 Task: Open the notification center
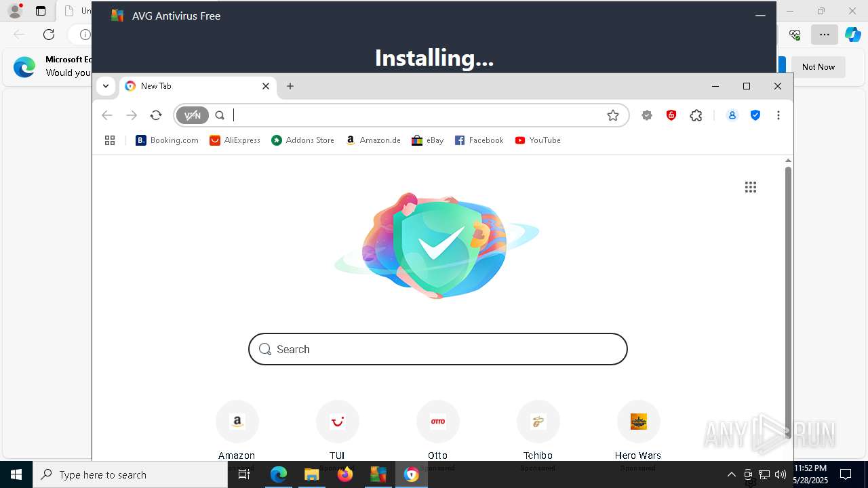[x=846, y=474]
